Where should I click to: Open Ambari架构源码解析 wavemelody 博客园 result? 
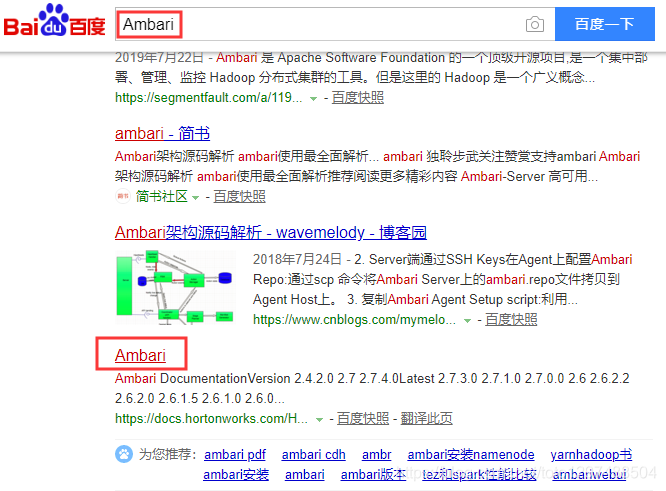click(271, 232)
